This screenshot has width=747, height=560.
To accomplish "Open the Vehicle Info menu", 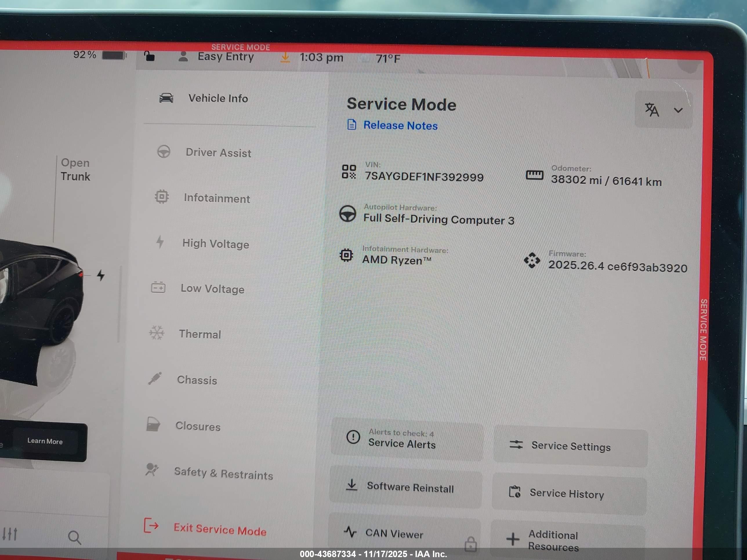I will (218, 98).
